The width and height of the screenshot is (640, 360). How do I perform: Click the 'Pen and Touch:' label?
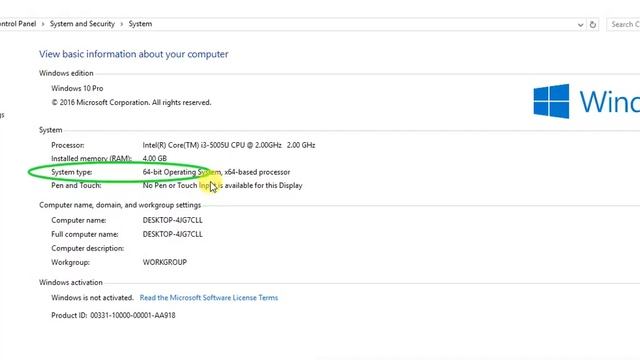[76, 185]
